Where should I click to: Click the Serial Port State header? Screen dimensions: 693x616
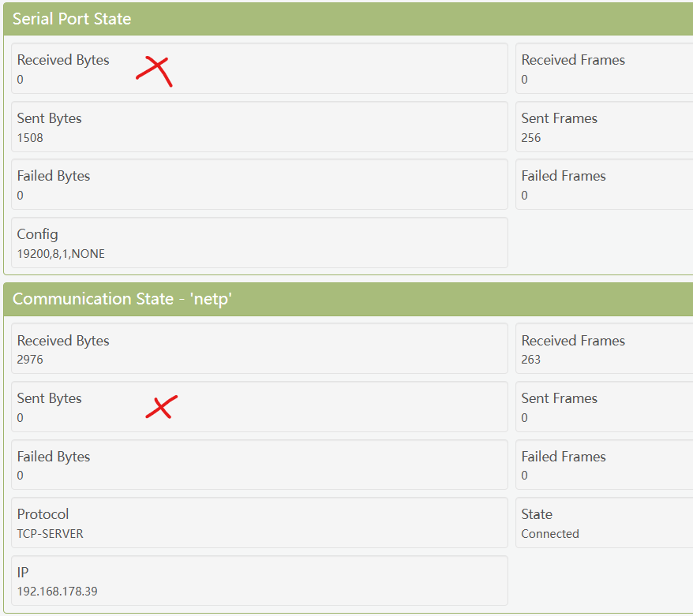point(348,19)
